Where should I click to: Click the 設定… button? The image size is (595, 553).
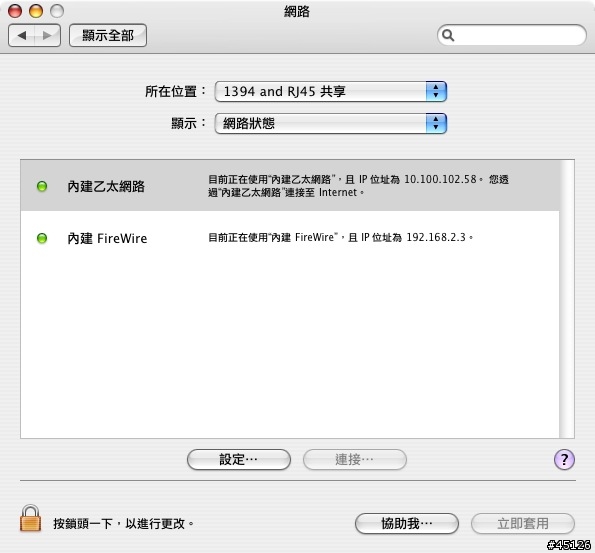(239, 460)
